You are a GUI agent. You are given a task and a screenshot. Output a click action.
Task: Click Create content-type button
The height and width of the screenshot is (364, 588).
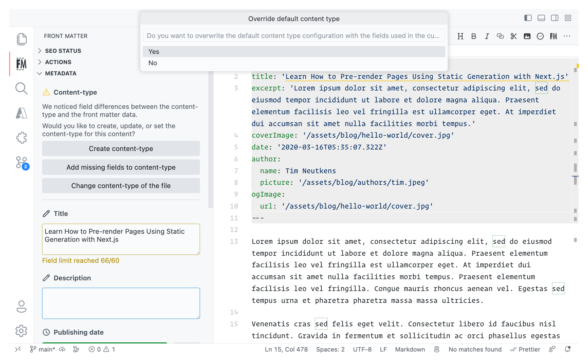[x=121, y=149]
